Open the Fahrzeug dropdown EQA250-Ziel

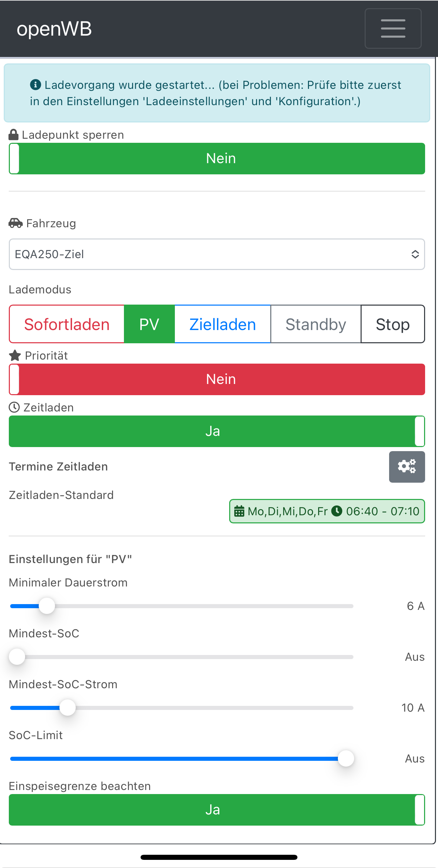coord(217,254)
